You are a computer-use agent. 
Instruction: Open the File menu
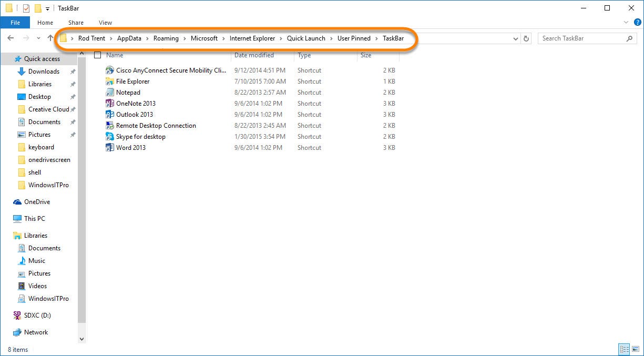[15, 23]
